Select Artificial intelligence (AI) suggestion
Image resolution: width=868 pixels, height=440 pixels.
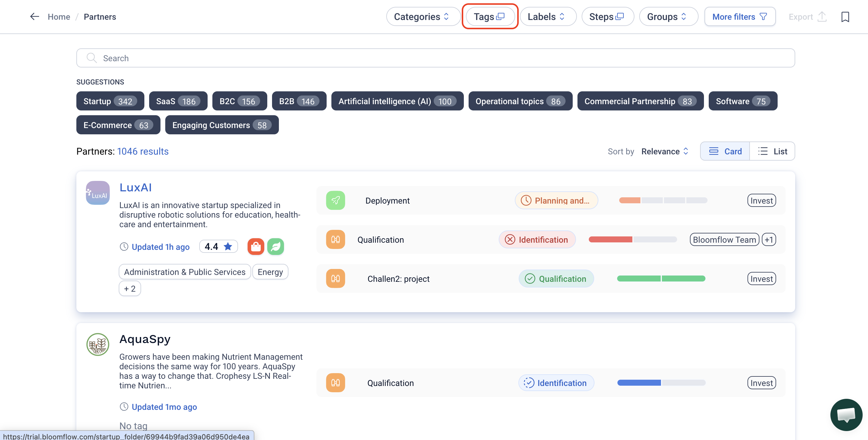pos(397,101)
